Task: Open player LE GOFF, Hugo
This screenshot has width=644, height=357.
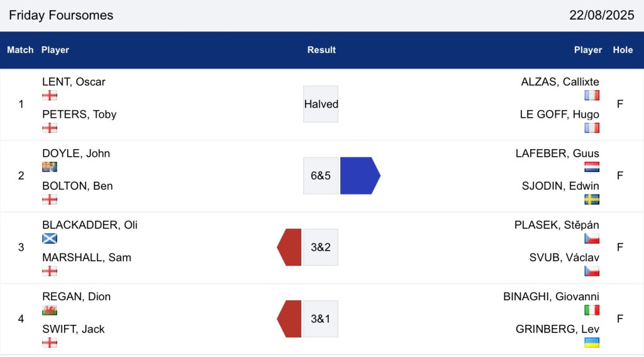Action: pyautogui.click(x=559, y=115)
